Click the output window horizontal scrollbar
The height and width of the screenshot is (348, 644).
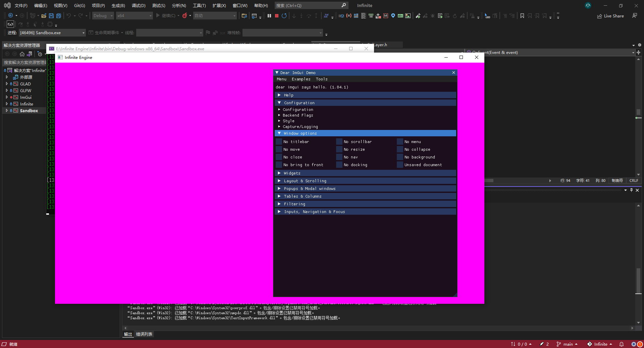[378, 328]
